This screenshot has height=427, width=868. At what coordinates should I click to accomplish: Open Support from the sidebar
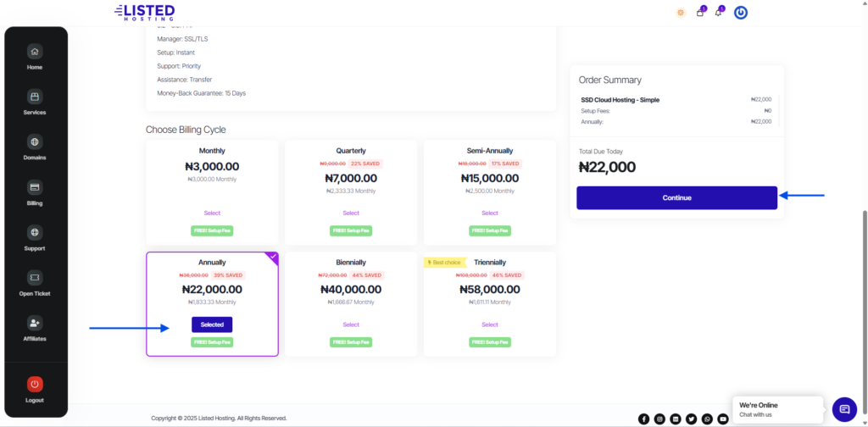[x=35, y=232]
